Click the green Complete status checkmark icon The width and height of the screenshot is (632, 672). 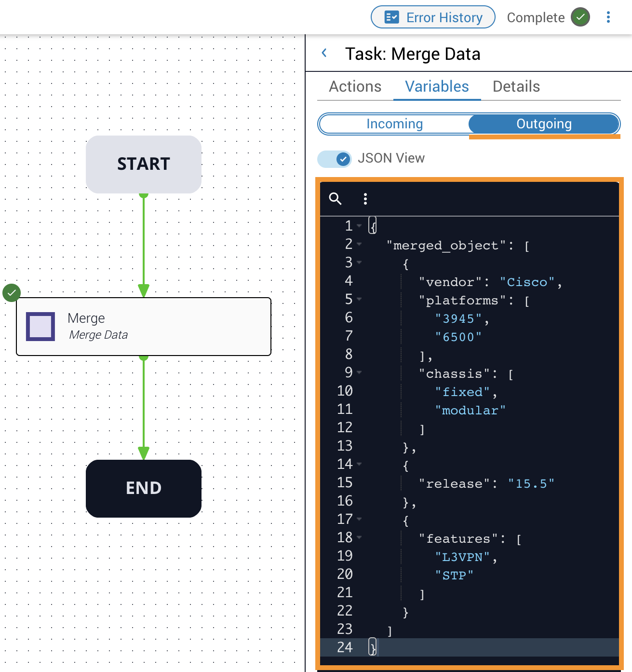[x=580, y=17]
